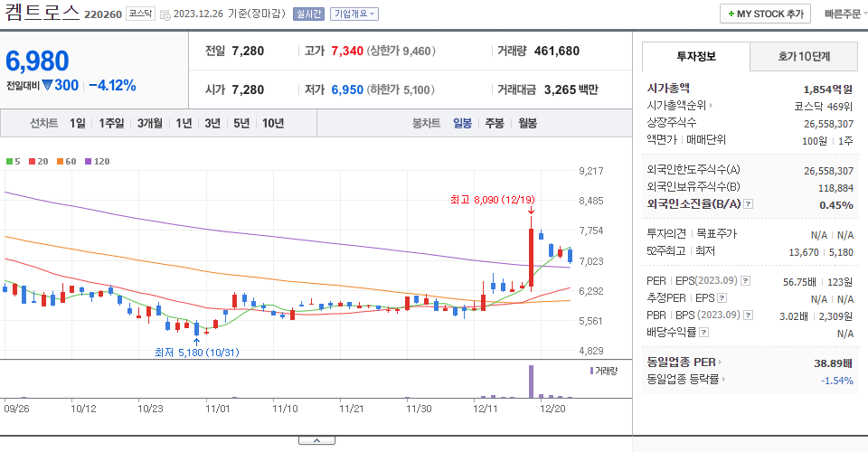Click 시가총액 value 1,854억원
The width and height of the screenshot is (868, 452).
[x=827, y=89]
